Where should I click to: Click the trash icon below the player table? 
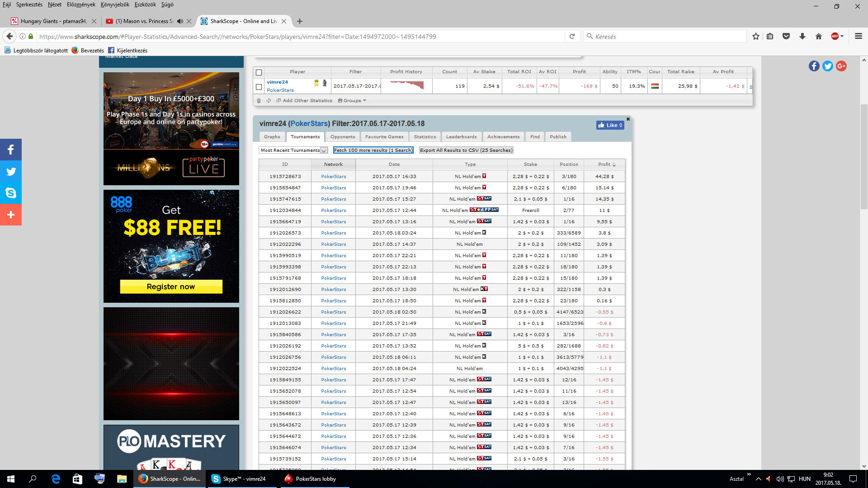(x=259, y=101)
